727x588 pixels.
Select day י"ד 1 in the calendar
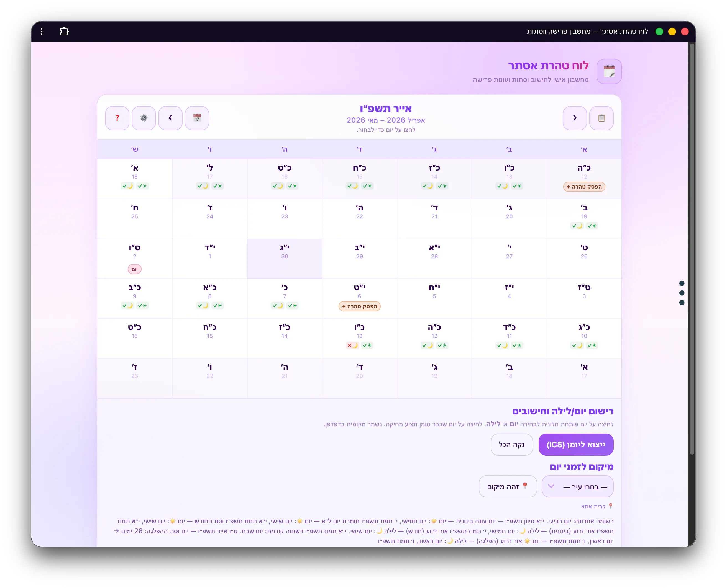(x=210, y=259)
